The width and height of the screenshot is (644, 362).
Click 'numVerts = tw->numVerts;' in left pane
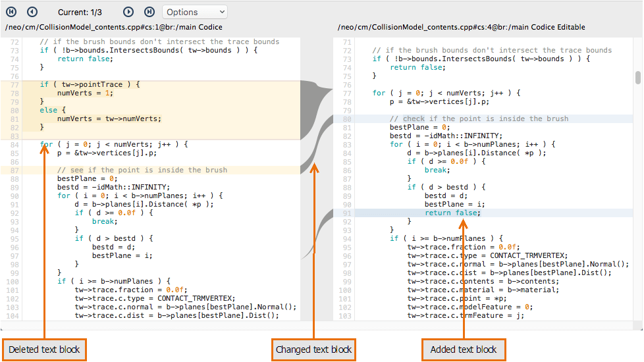coord(109,118)
